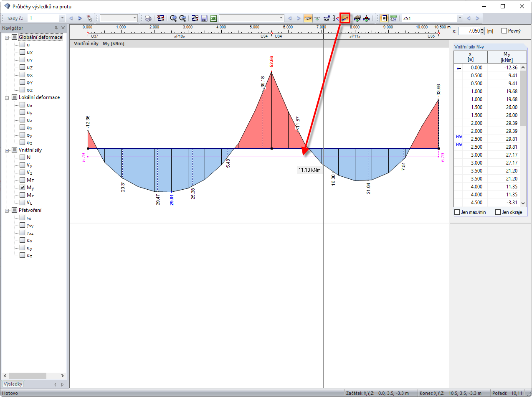Click into x position field 7.050
This screenshot has width=532, height=399.
pyautogui.click(x=469, y=31)
